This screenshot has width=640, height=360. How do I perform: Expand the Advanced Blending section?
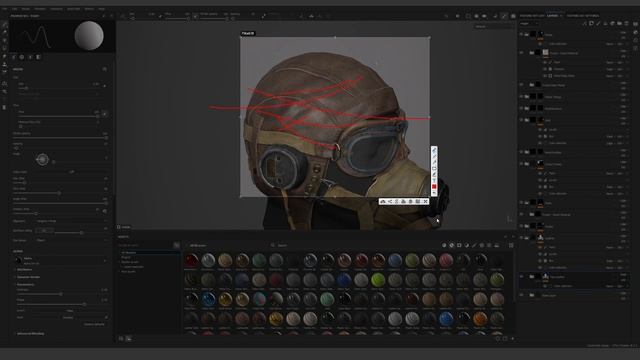pyautogui.click(x=30, y=333)
